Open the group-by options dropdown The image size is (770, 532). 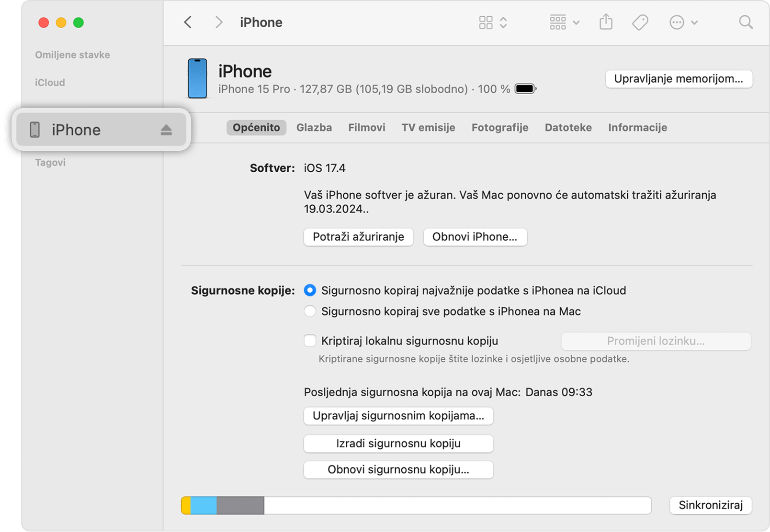(x=565, y=22)
